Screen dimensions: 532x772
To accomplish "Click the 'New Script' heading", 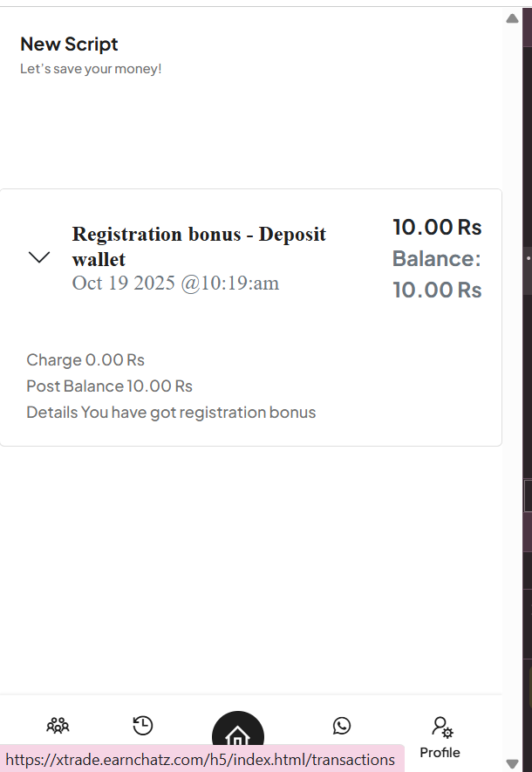I will 69,44.
